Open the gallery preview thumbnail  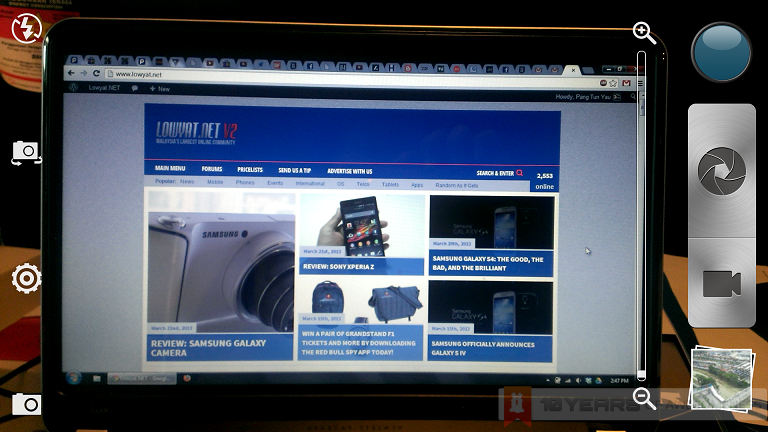click(721, 379)
